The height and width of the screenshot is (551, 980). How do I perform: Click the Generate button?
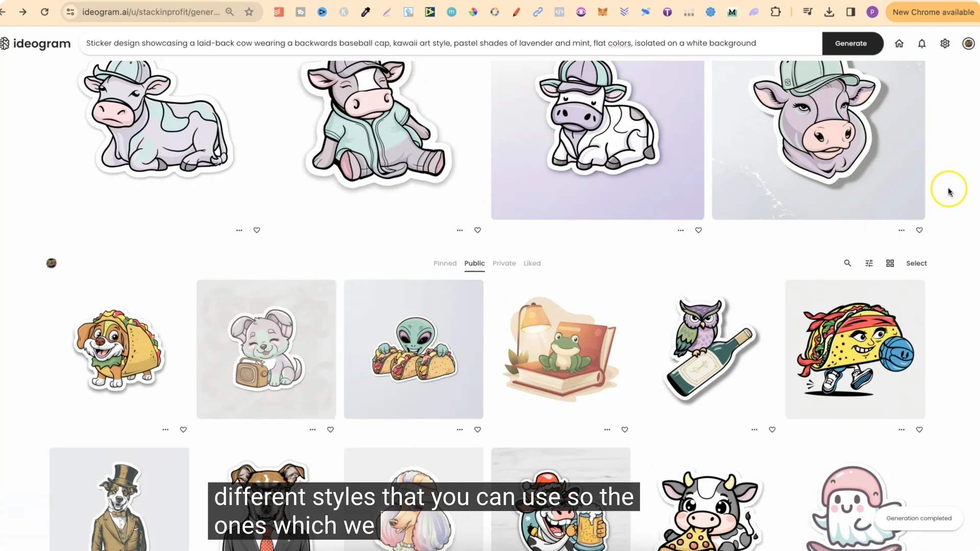click(852, 43)
